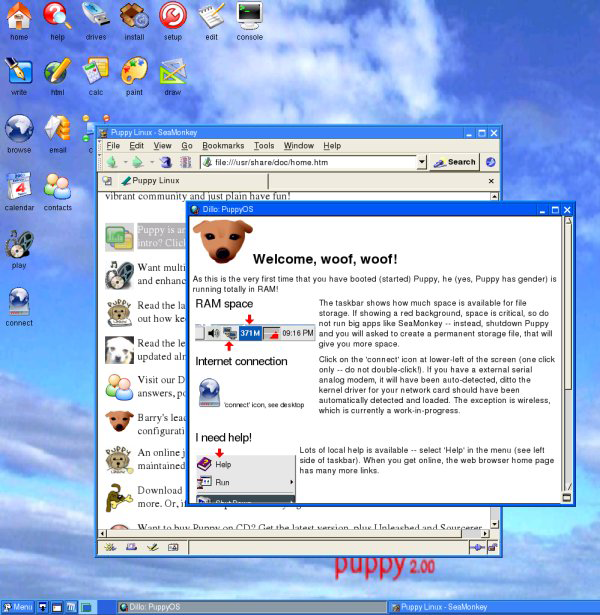Click SeaMonkey Reload button
Screen dimensions: 600x615
point(166,162)
